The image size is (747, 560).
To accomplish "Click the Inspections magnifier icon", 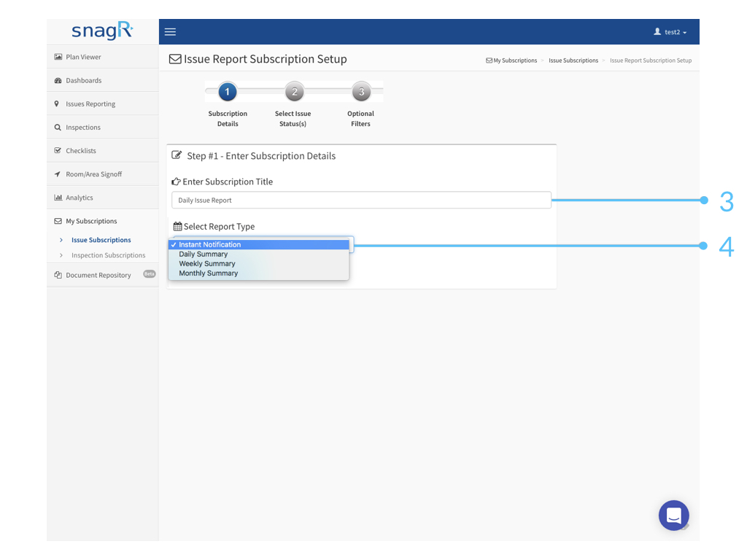I will click(58, 127).
